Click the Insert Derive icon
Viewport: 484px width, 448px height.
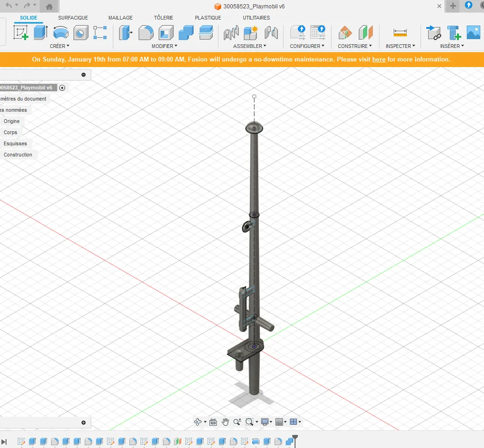434,33
